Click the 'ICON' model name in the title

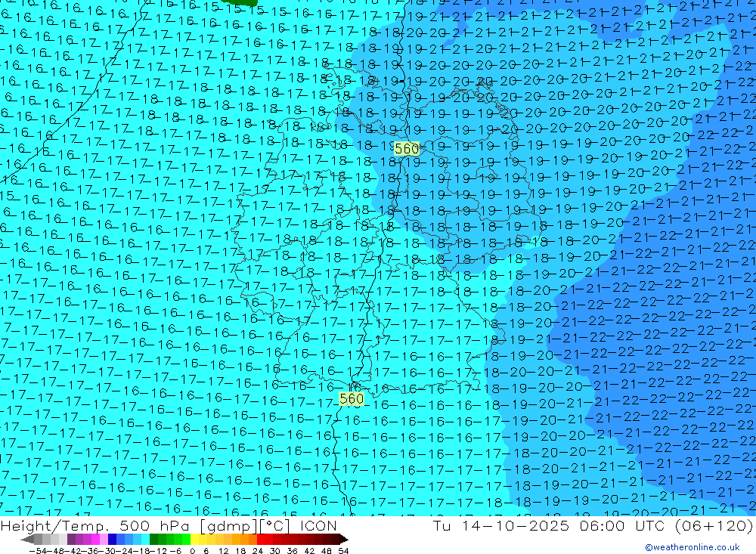318,525
